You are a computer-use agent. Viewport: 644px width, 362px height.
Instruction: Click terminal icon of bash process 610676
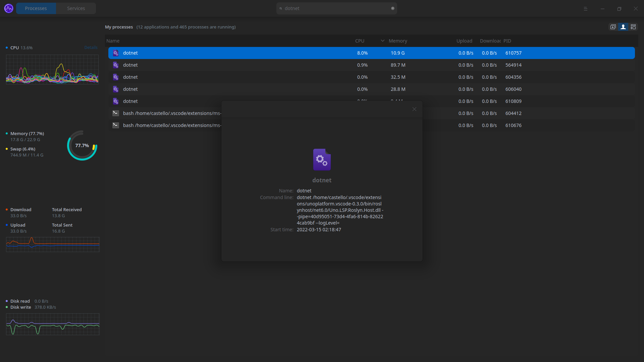116,125
